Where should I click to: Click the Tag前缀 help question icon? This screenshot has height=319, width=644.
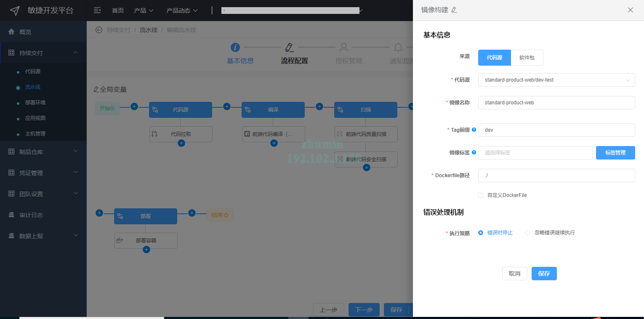tap(474, 130)
